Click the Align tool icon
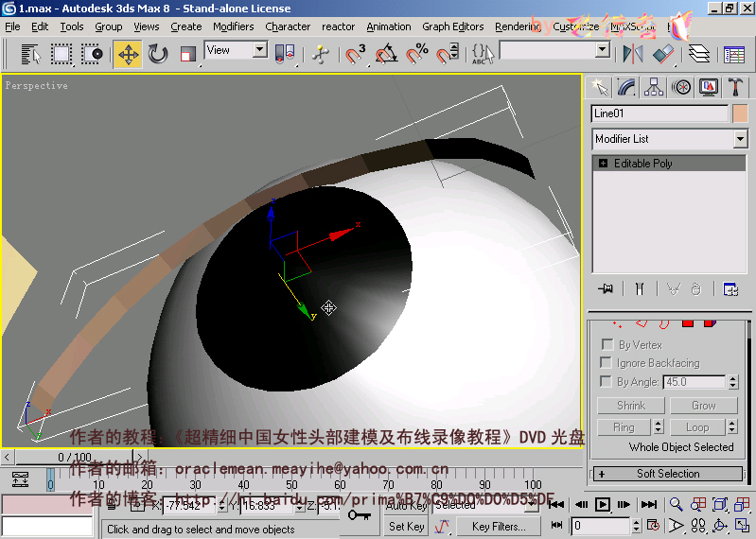The height and width of the screenshot is (539, 756). point(663,54)
